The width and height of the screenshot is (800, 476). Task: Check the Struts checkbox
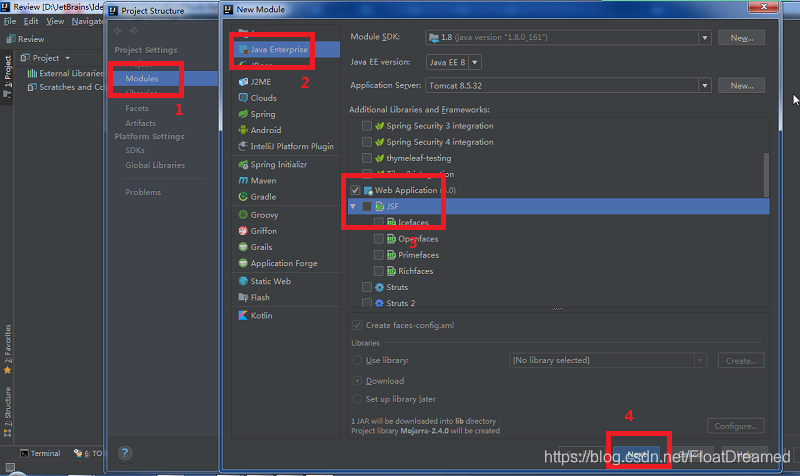tap(367, 287)
